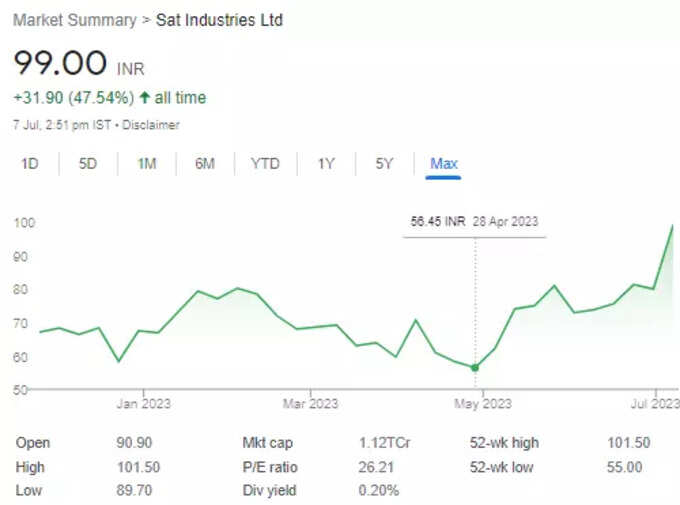Screen dimensions: 680x505
Task: Switch to the 5D range tab
Action: [88, 164]
